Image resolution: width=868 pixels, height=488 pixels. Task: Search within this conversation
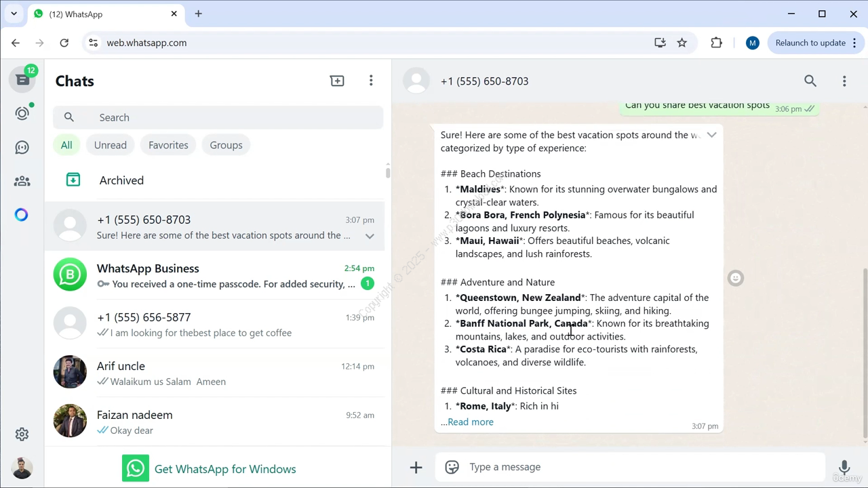point(810,81)
